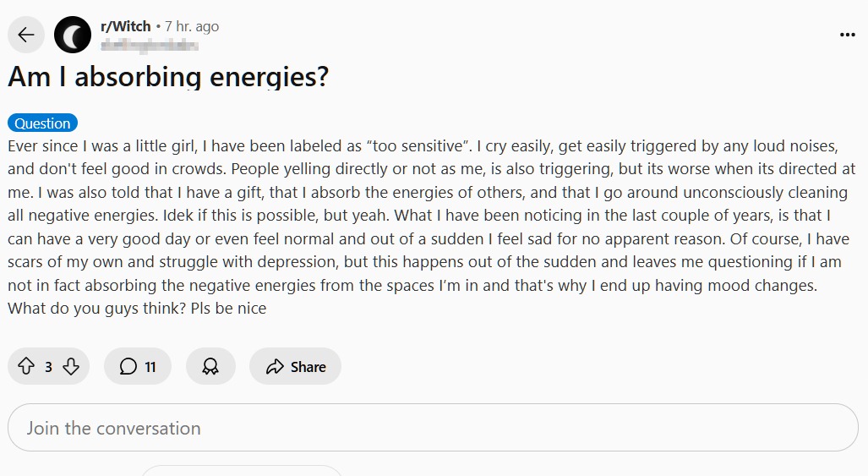
Task: Click the title 'Am I absorbing energies?'
Action: (168, 77)
